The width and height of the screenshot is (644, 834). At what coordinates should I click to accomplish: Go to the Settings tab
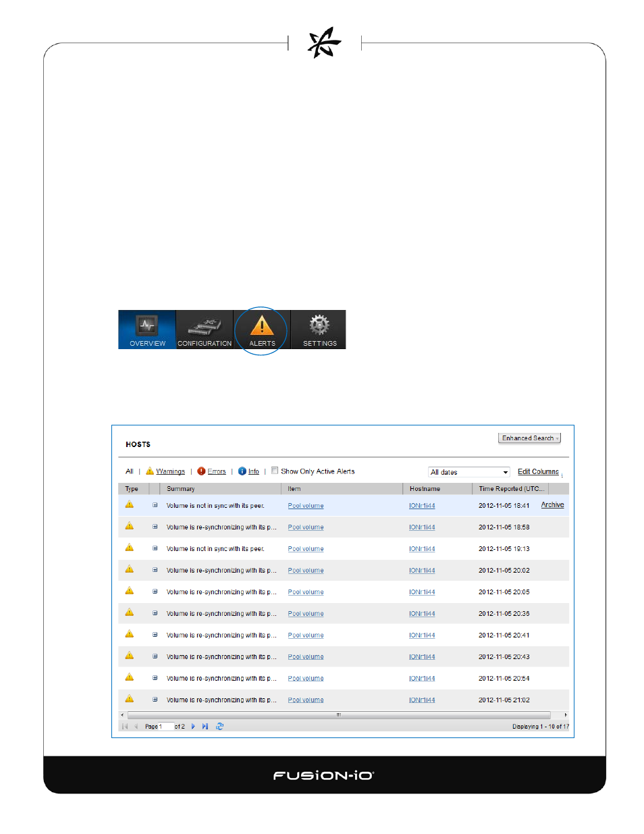pos(319,330)
